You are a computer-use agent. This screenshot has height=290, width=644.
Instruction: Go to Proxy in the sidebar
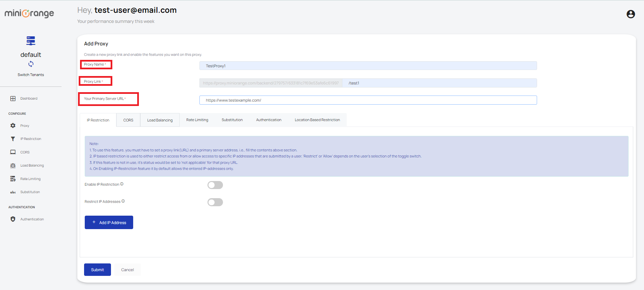click(25, 125)
